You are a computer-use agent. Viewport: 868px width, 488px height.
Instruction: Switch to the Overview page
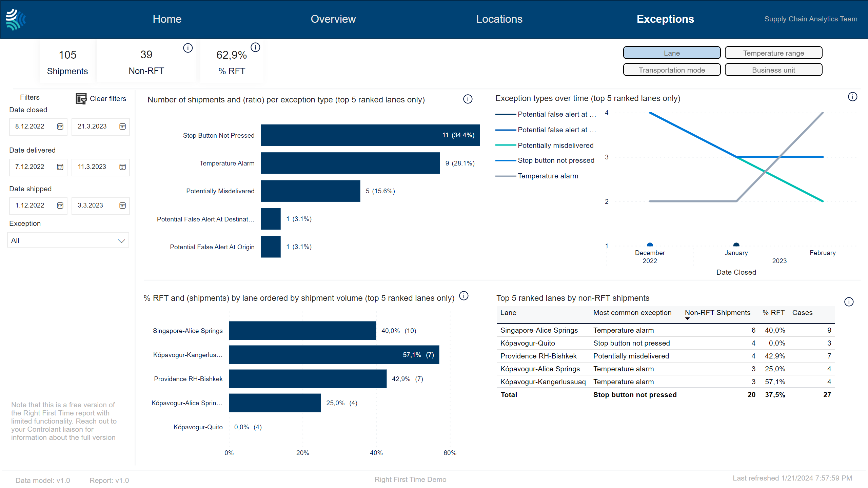[333, 19]
